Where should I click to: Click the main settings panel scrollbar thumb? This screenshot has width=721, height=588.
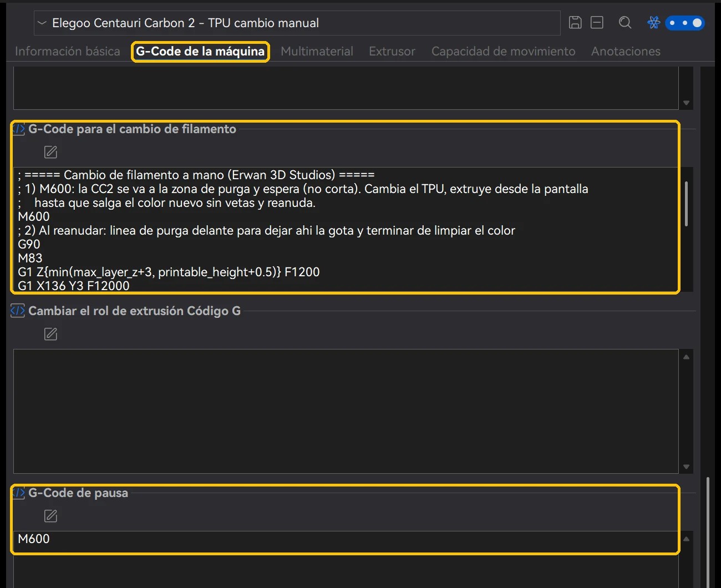[708, 531]
